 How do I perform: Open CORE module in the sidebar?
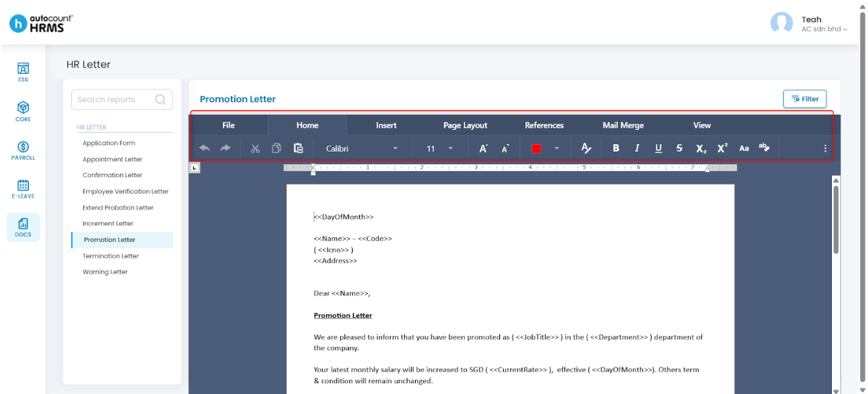coord(23,111)
